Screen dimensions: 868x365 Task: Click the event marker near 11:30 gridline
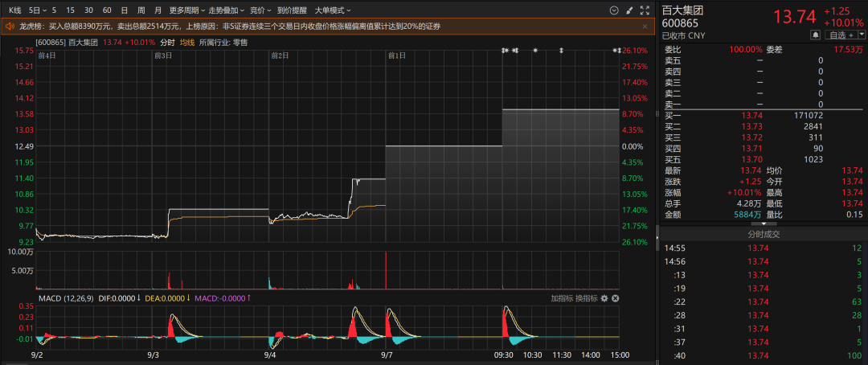point(561,51)
